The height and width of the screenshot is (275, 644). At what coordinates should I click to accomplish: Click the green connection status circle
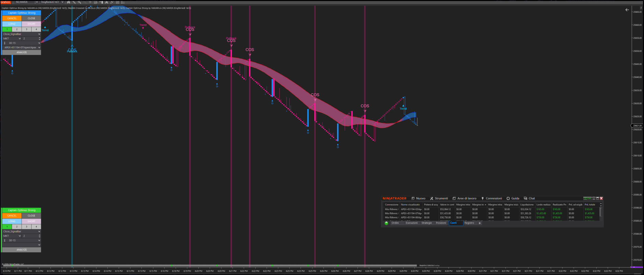386,223
